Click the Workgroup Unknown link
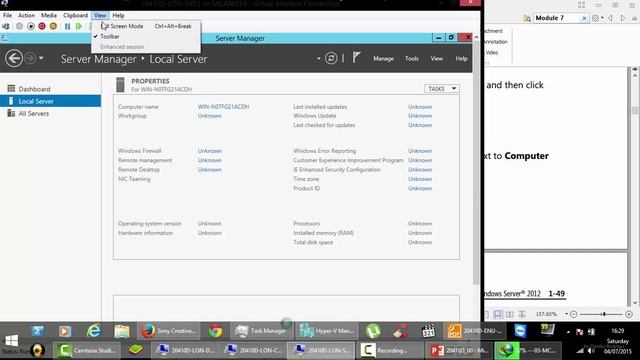 (210, 116)
